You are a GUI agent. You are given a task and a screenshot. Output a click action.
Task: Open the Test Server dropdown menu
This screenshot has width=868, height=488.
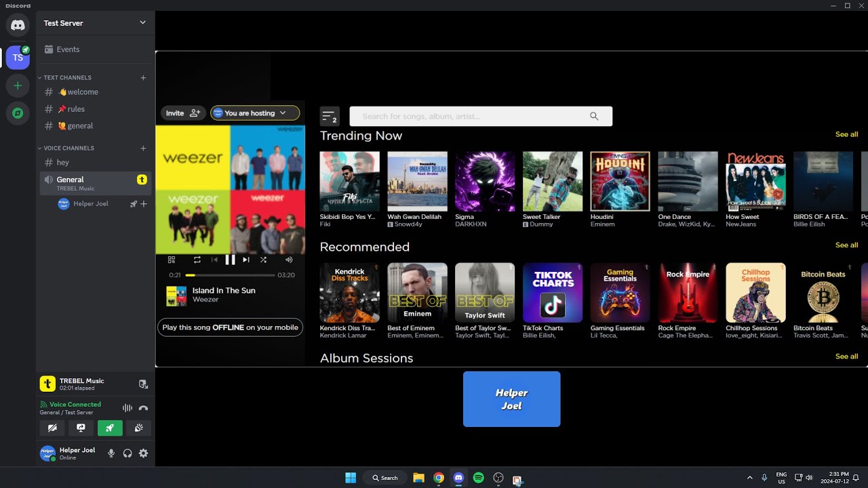95,23
